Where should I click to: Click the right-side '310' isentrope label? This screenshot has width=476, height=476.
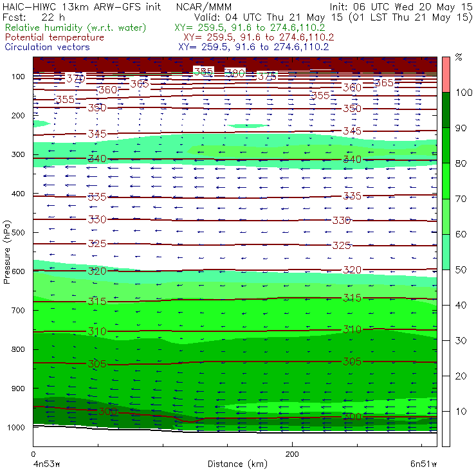[x=352, y=329]
